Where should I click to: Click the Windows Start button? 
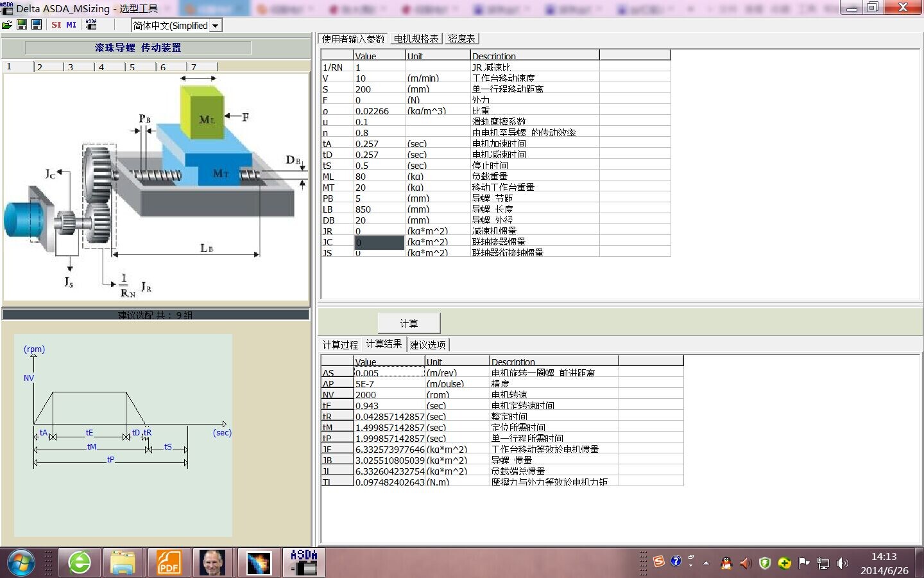[21, 563]
